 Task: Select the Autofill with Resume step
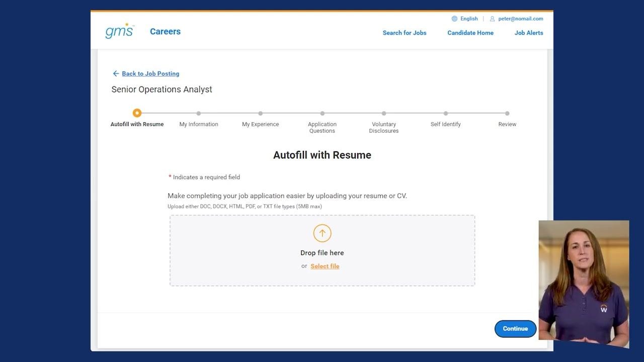click(137, 119)
